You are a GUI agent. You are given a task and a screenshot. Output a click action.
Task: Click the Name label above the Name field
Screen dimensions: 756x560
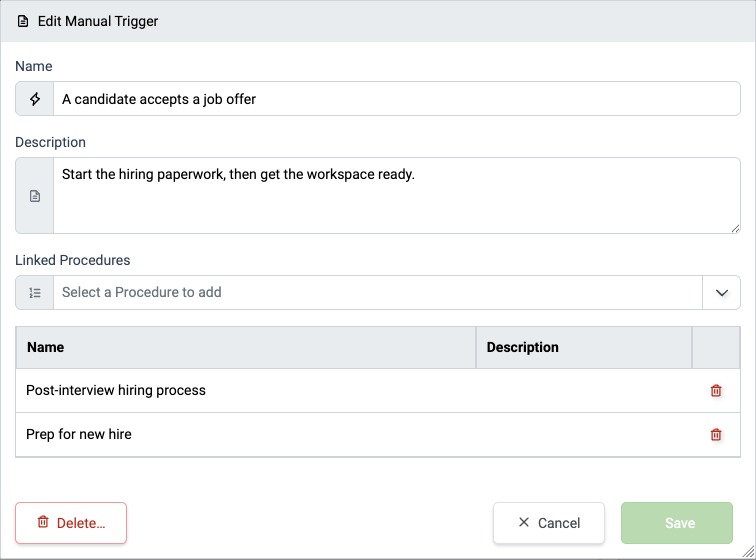click(34, 66)
